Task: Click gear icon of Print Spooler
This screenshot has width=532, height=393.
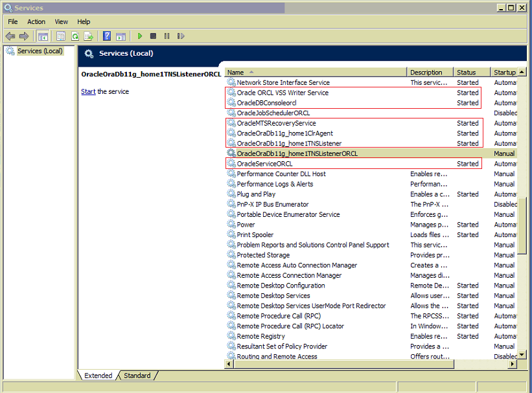Action: click(231, 234)
